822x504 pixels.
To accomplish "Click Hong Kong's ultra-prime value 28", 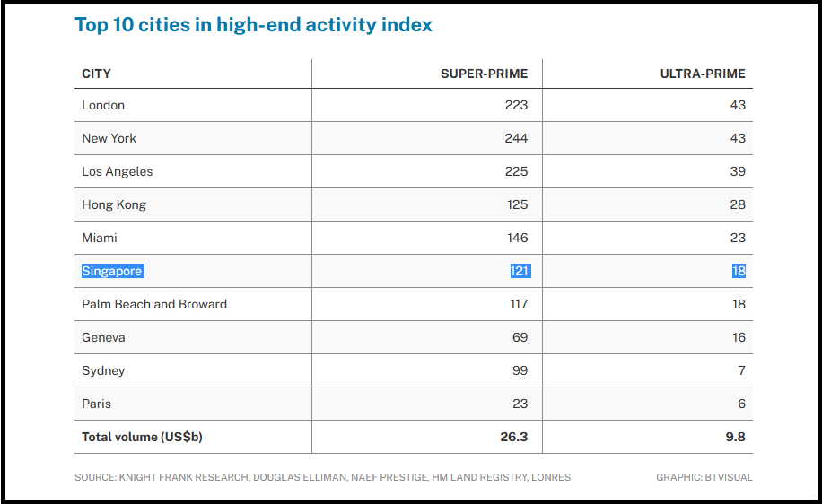I will [737, 204].
